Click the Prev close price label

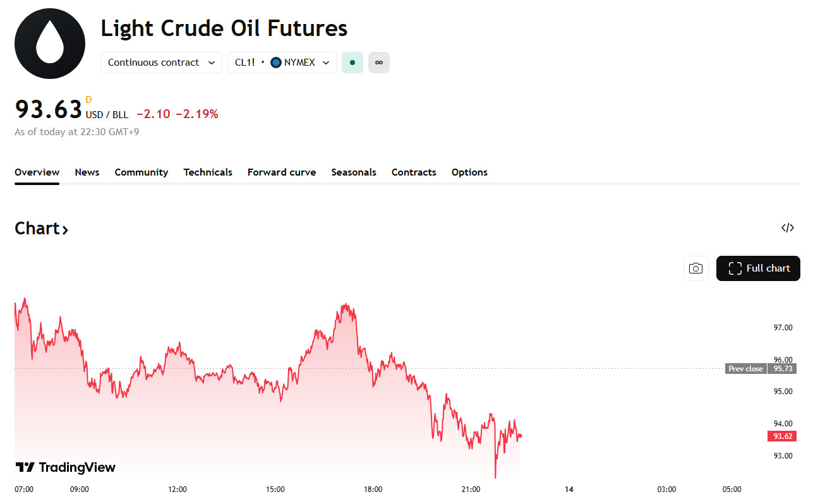[745, 369]
